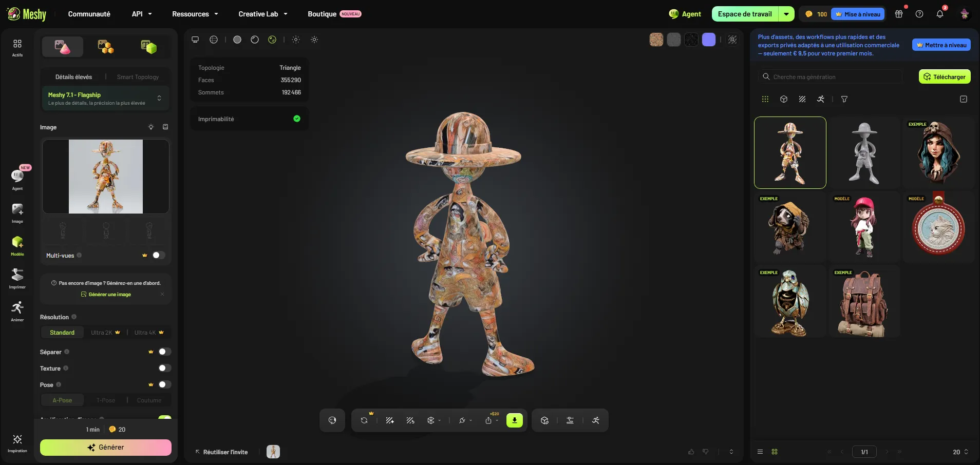Switch to Smart Topology tab
Image resolution: width=980 pixels, height=465 pixels.
(x=138, y=77)
